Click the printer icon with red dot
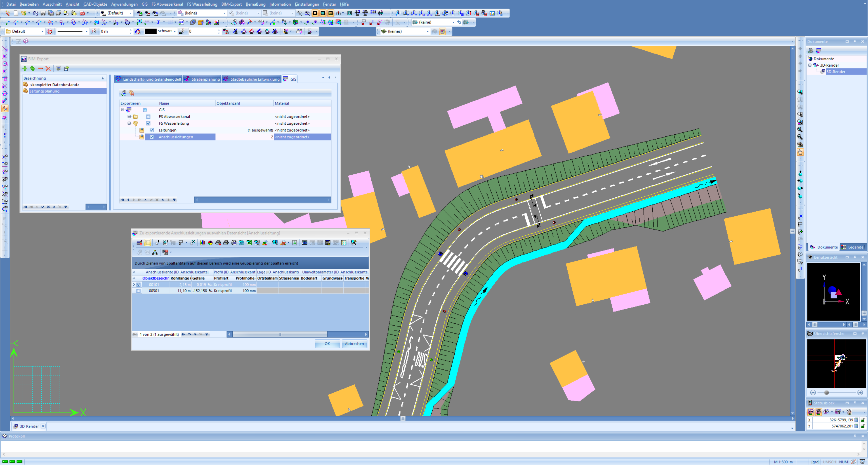Screen dimensions: 868x465 point(218,242)
